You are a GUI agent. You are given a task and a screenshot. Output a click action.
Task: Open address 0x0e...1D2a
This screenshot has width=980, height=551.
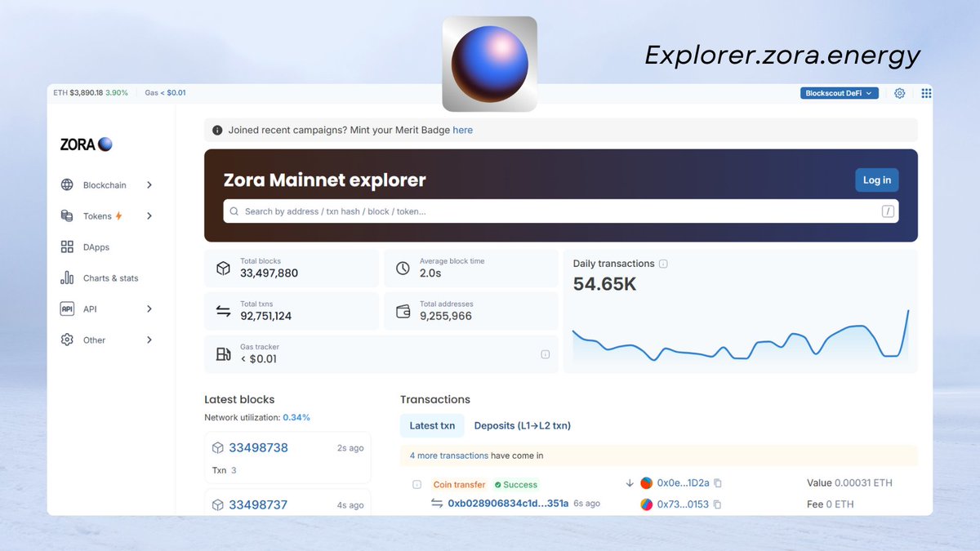[683, 483]
